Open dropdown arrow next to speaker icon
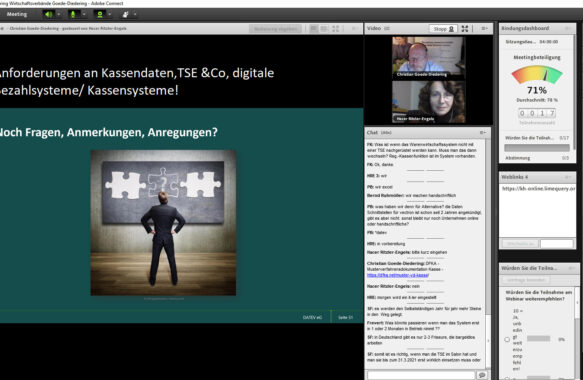This screenshot has width=583, height=380. click(x=58, y=14)
